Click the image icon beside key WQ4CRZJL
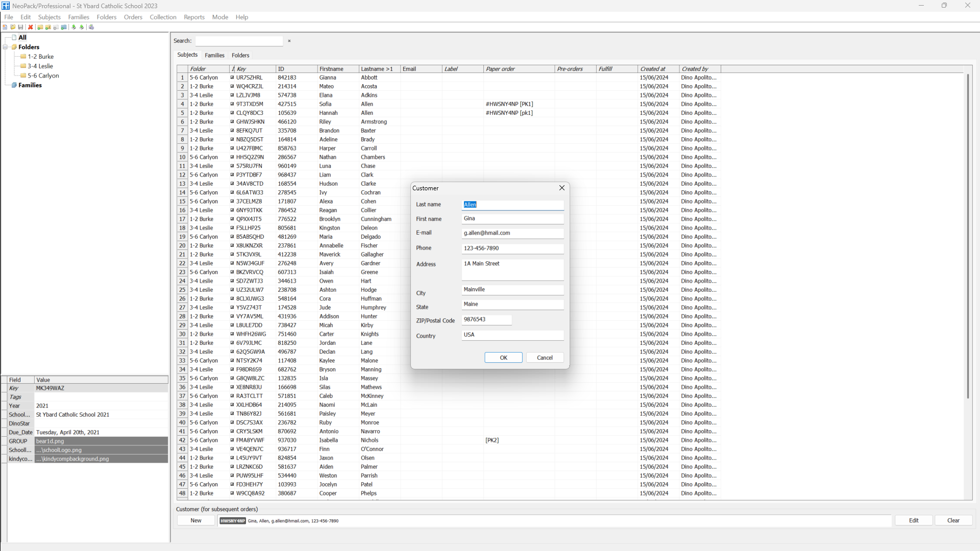 click(x=232, y=86)
